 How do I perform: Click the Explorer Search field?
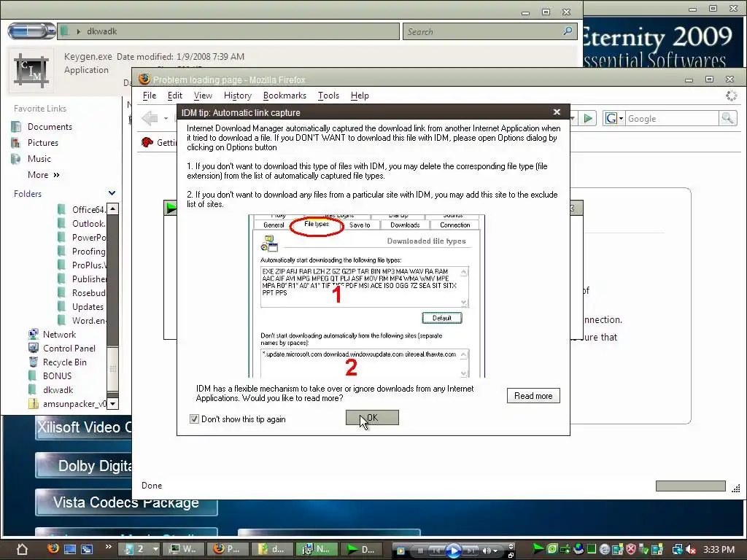pyautogui.click(x=483, y=31)
